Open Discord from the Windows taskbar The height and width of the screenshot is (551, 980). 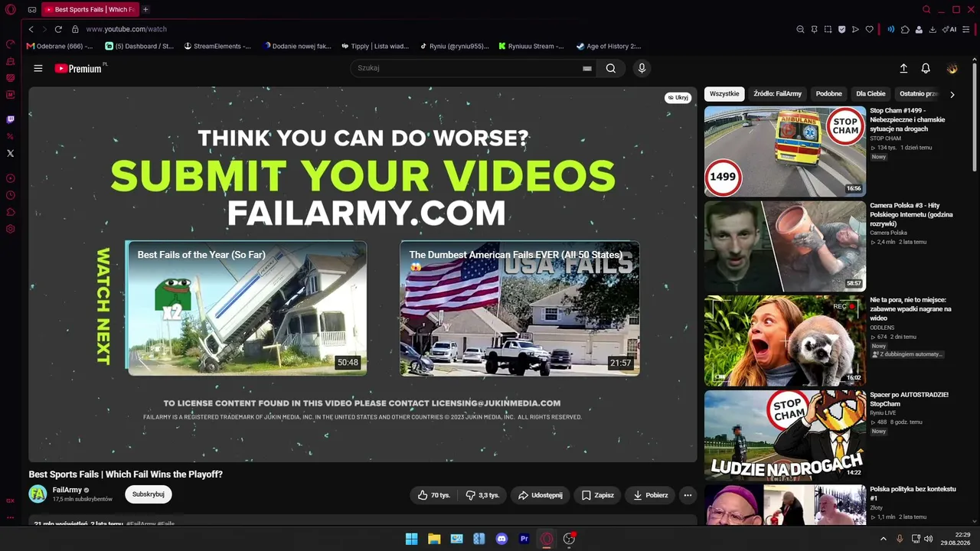501,539
